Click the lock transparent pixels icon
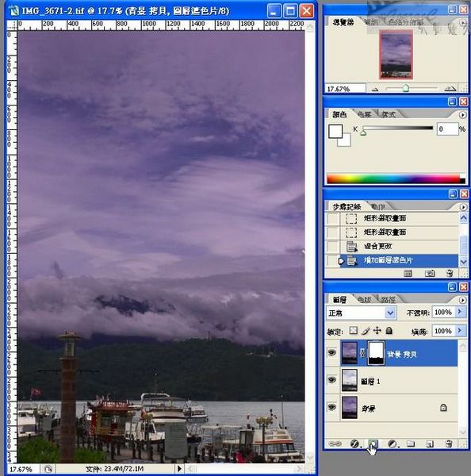Image resolution: width=471 pixels, height=476 pixels. click(x=354, y=330)
